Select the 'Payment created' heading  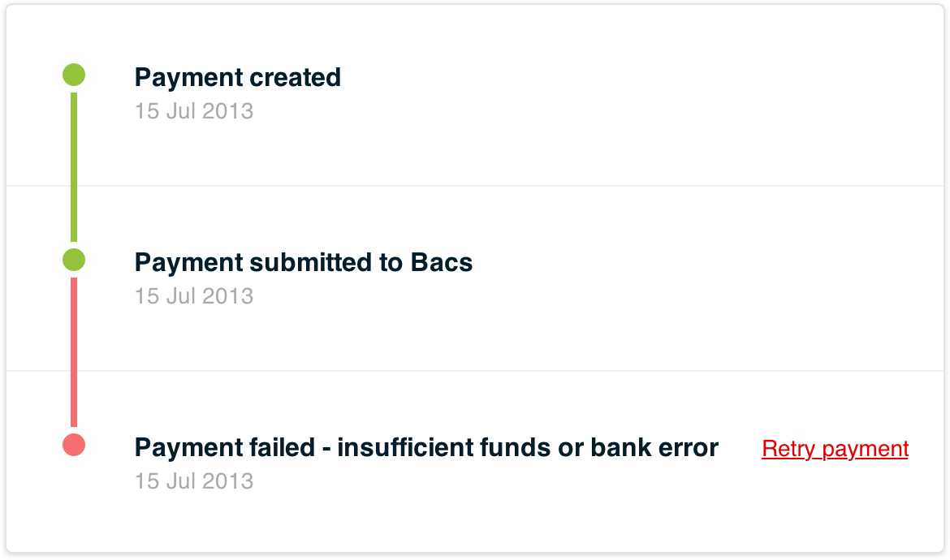(238, 77)
